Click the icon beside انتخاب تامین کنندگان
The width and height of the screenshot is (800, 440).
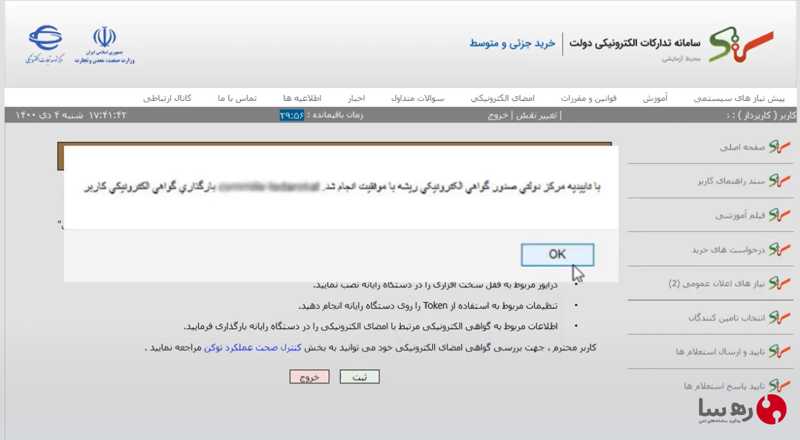(x=780, y=317)
